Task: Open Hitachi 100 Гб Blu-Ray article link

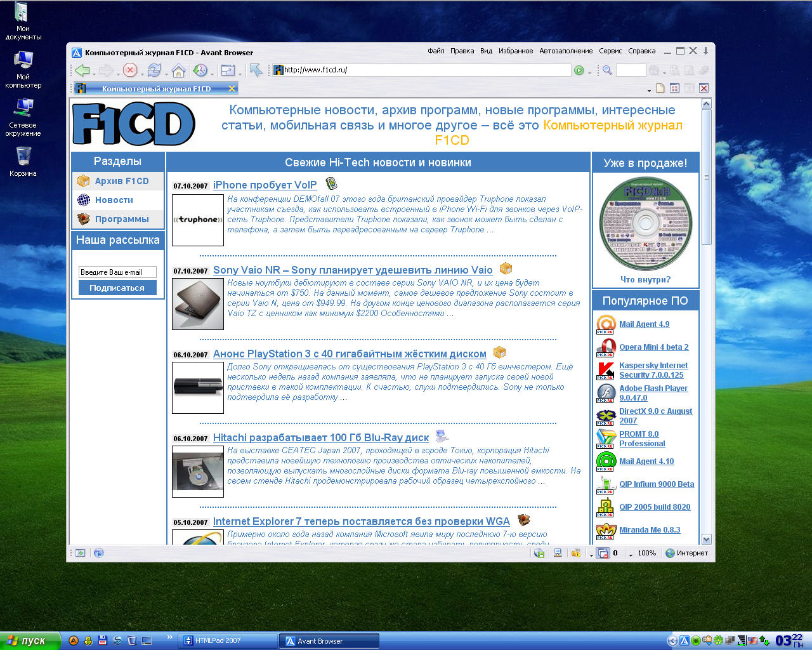Action: (321, 437)
